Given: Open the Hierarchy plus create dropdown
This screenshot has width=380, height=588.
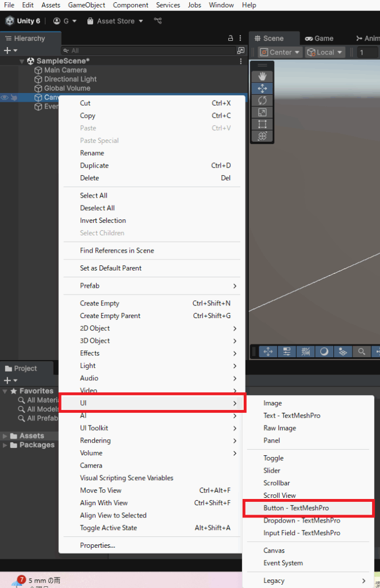Looking at the screenshot, I should coord(10,51).
